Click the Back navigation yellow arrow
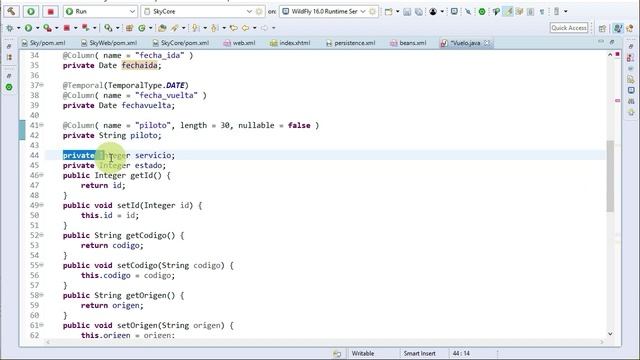 [x=245, y=28]
